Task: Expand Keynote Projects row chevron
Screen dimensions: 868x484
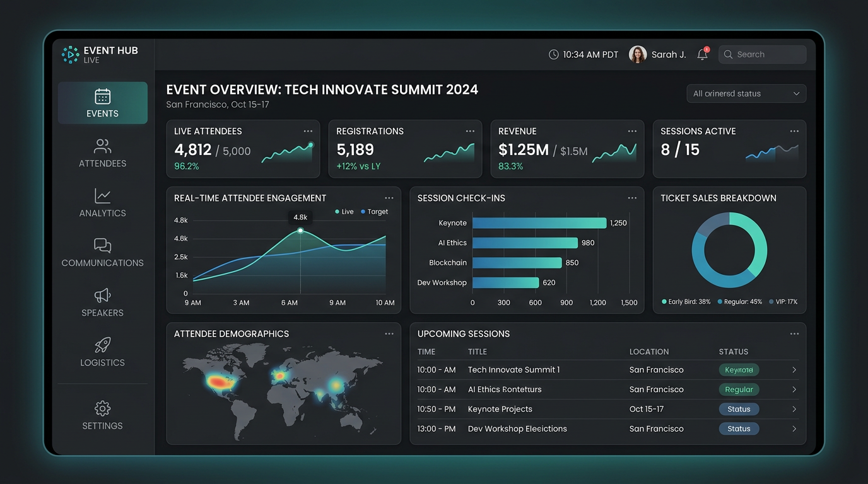Action: (x=794, y=409)
